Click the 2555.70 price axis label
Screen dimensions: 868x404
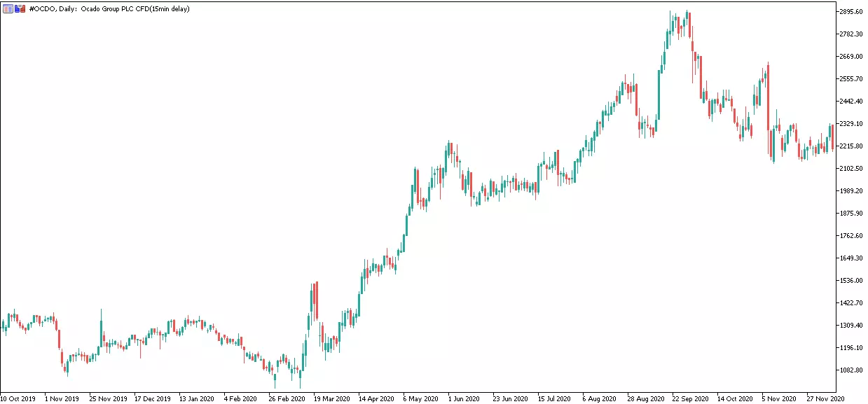coord(851,79)
